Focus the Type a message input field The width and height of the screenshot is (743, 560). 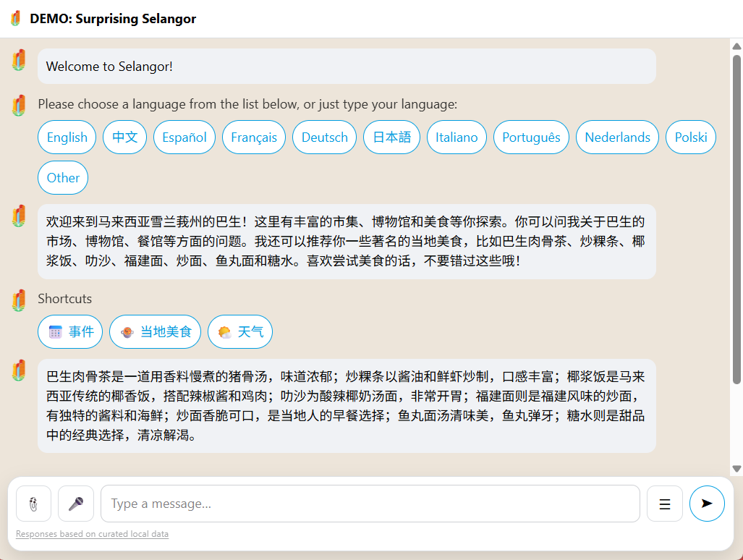pyautogui.click(x=370, y=504)
